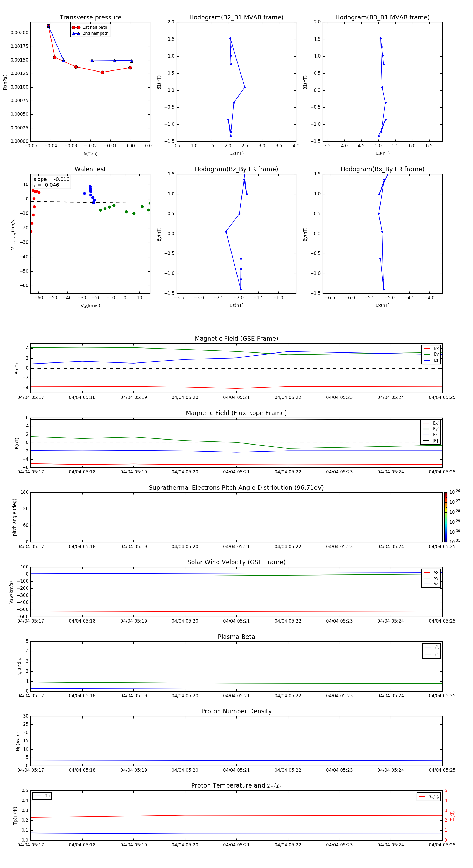The height and width of the screenshot is (868, 473).
Task: Click the 'Proton Temperature and Te/Tp' title
Action: [x=236, y=786]
